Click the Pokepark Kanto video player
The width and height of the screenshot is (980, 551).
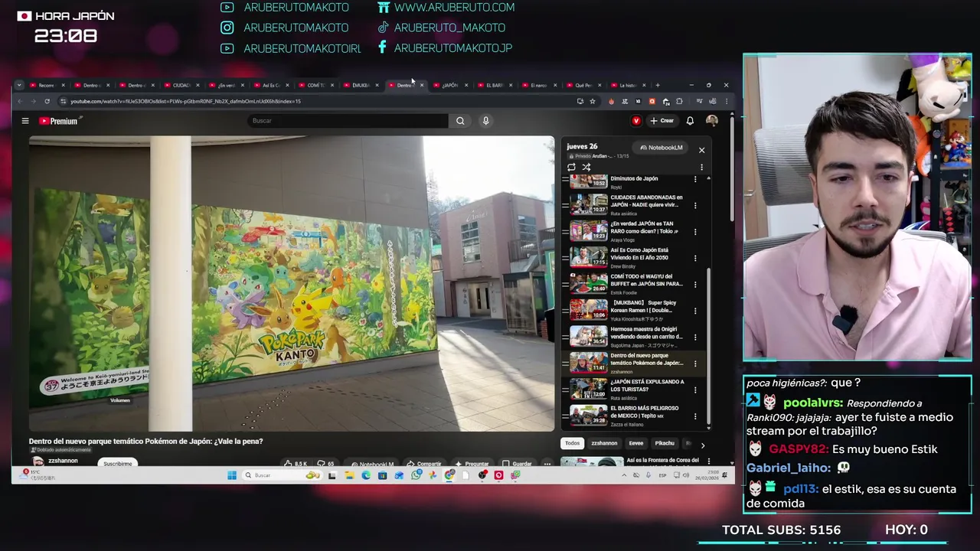point(292,284)
